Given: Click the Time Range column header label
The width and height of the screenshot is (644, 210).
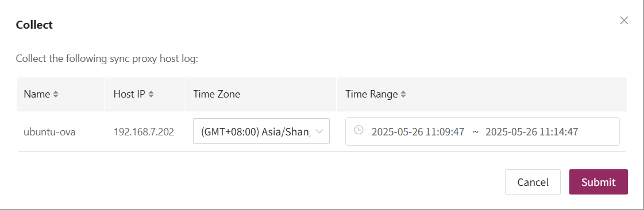Looking at the screenshot, I should [x=372, y=94].
